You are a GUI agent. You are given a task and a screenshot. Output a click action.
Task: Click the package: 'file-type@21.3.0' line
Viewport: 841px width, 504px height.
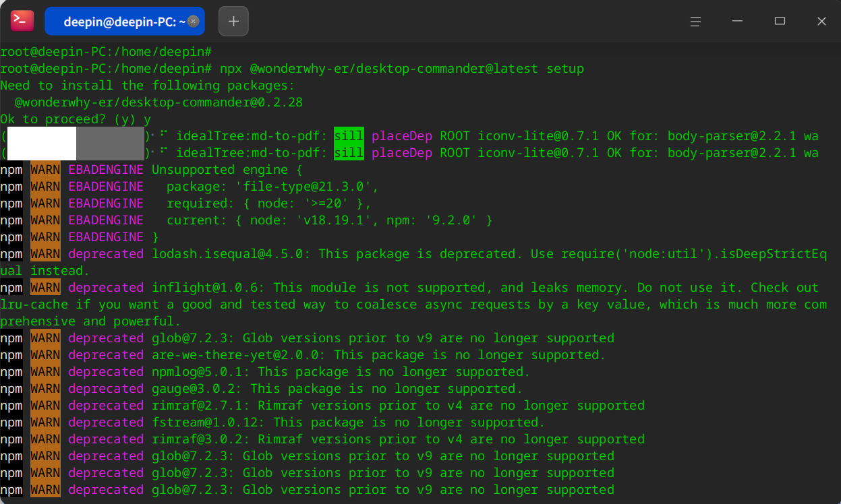(272, 187)
